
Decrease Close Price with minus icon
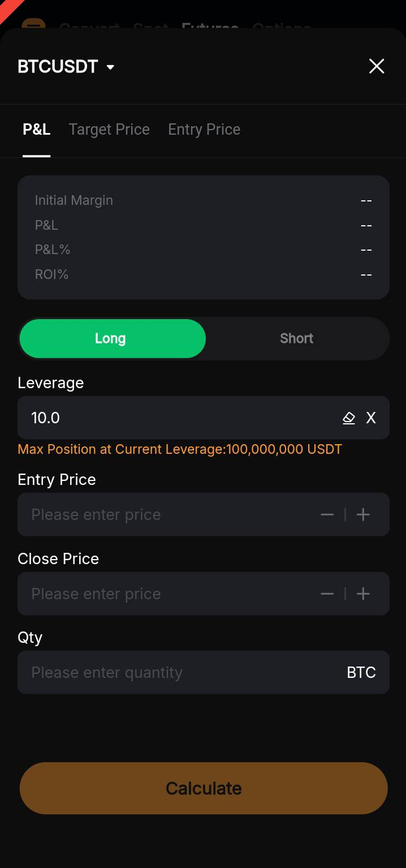pos(327,594)
